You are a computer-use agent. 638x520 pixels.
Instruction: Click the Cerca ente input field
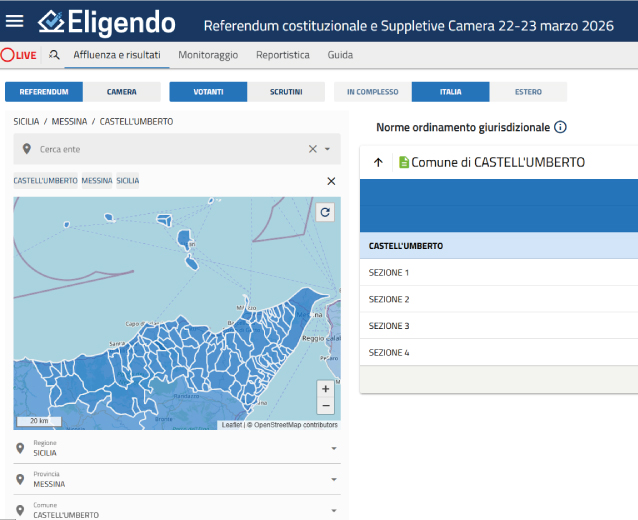click(165, 149)
